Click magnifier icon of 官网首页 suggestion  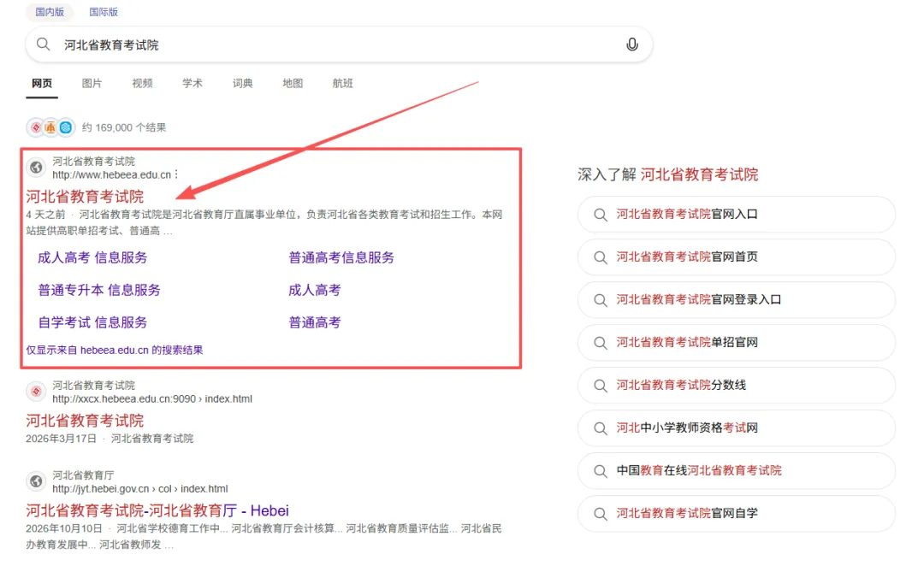pos(601,257)
